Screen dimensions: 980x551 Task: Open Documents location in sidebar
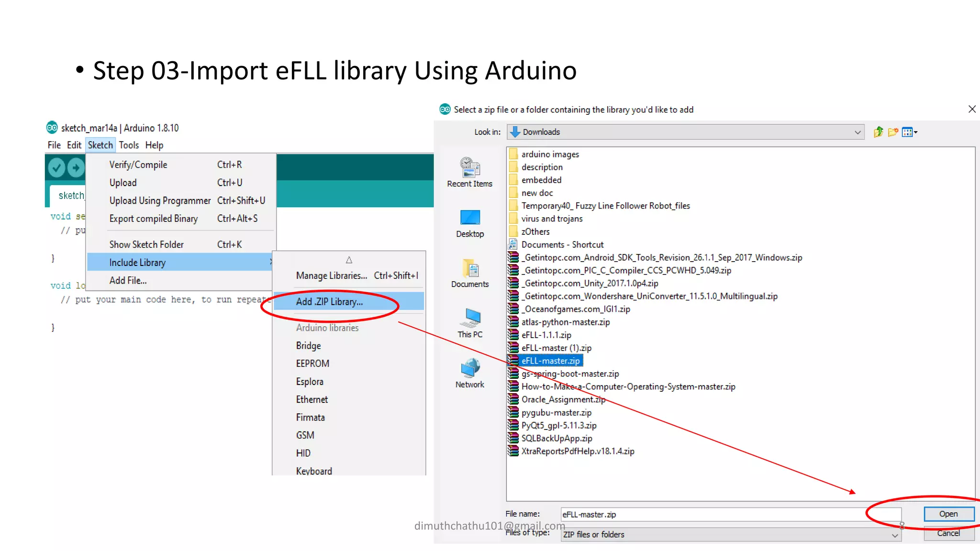coord(469,274)
